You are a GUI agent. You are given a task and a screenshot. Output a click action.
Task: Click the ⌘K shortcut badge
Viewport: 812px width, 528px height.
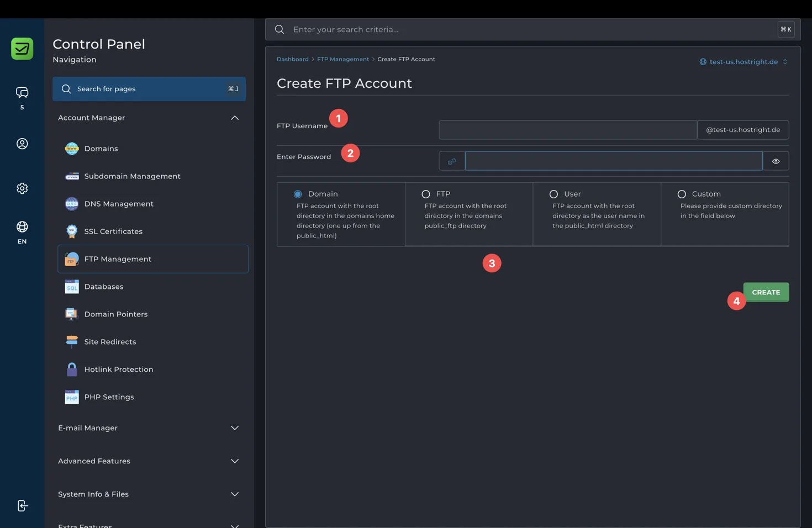786,29
